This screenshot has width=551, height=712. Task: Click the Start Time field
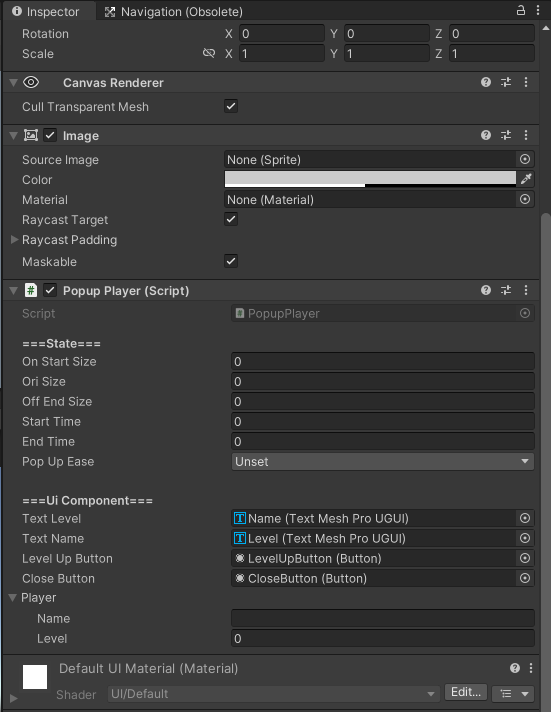[x=382, y=421]
